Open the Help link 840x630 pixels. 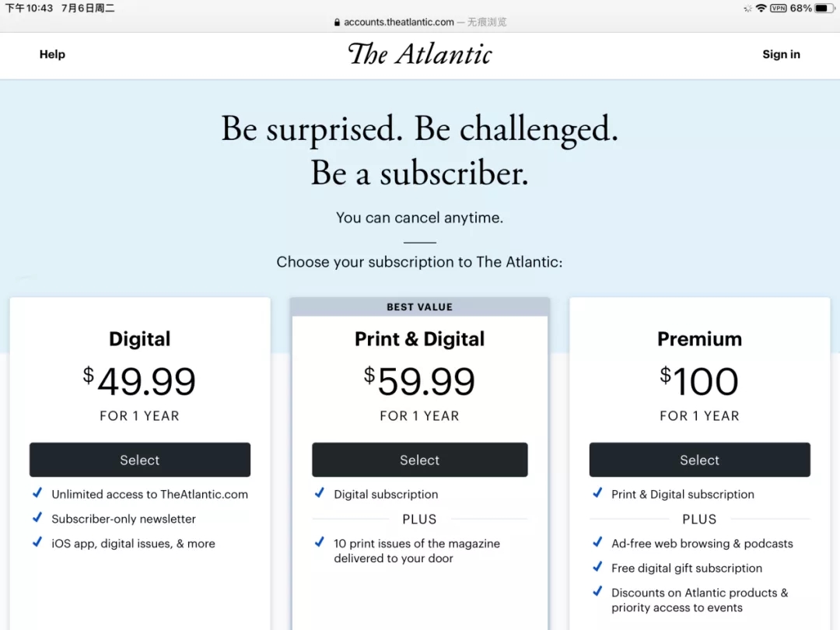(x=52, y=54)
